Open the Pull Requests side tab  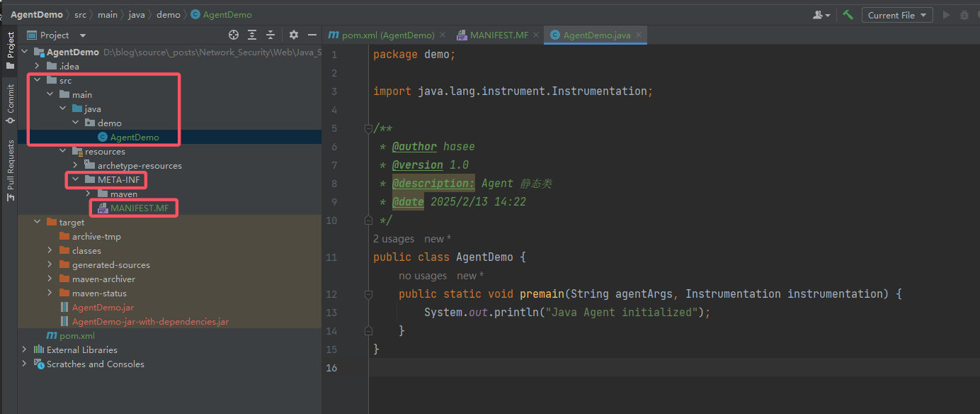[9, 170]
